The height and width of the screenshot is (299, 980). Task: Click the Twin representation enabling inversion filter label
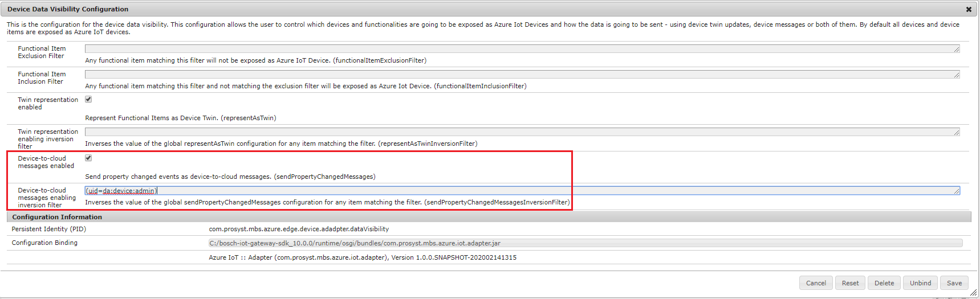(48, 139)
